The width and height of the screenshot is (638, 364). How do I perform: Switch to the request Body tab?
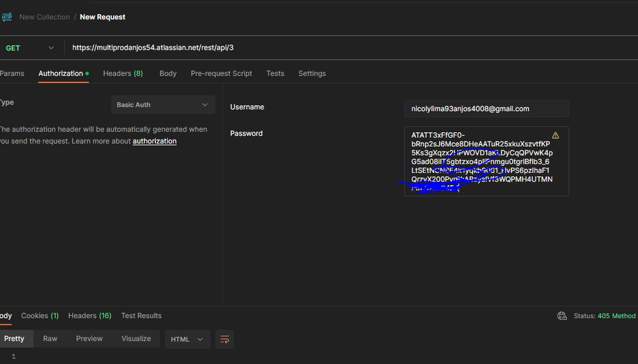click(167, 73)
